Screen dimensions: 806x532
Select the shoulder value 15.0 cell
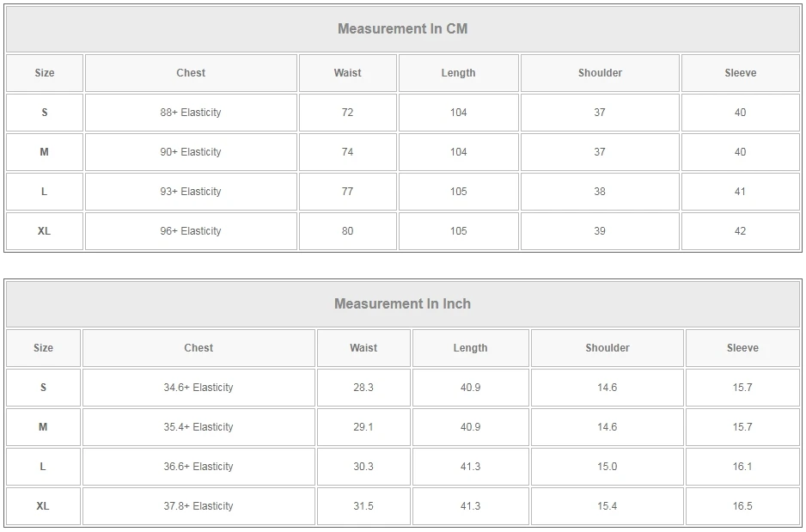[608, 467]
